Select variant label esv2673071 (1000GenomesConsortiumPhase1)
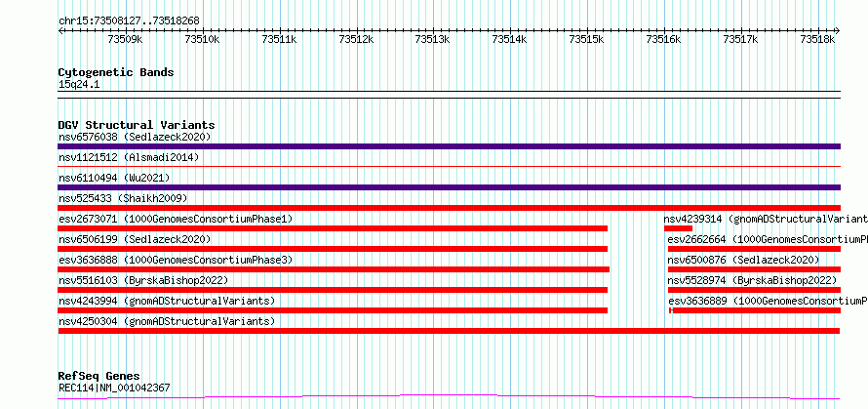This screenshot has width=868, height=409. 176,219
